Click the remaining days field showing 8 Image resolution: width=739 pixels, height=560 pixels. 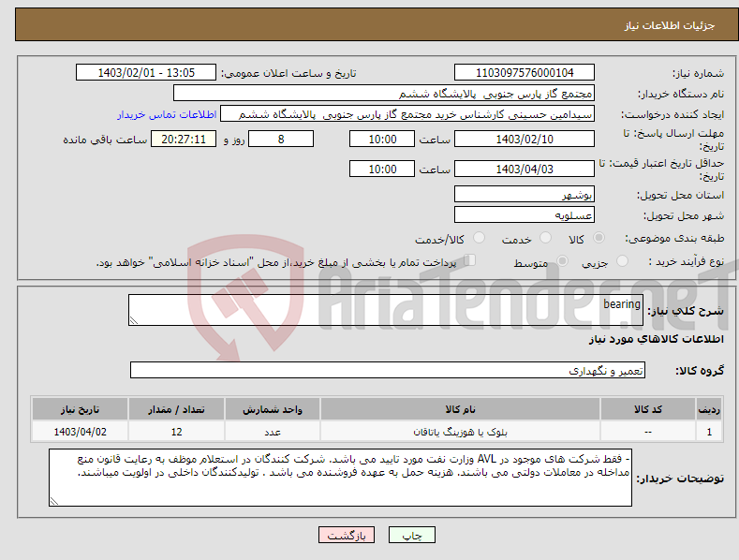coord(281,139)
